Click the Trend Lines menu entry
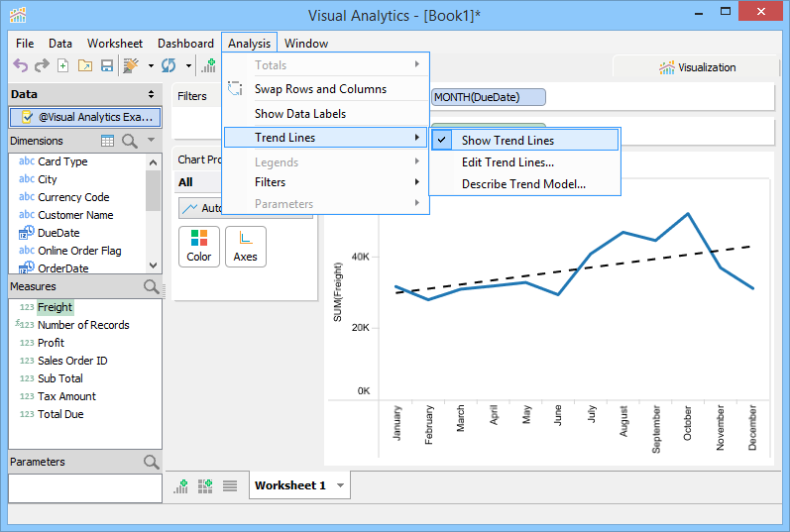The width and height of the screenshot is (790, 532). pos(325,138)
